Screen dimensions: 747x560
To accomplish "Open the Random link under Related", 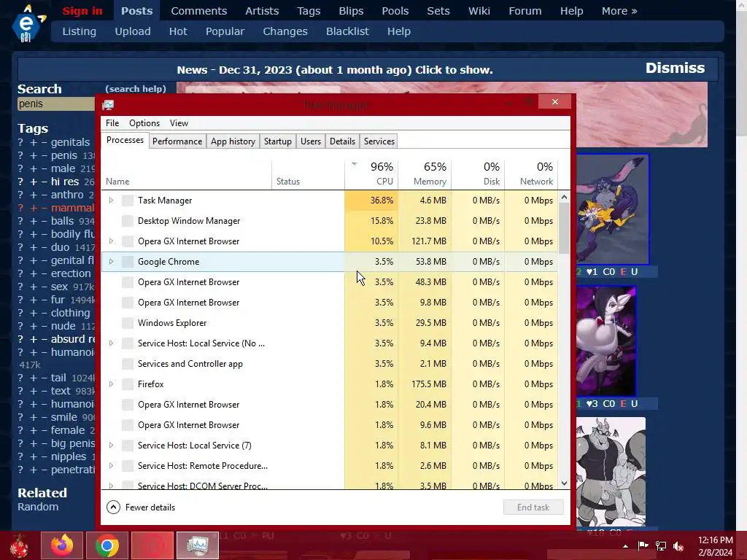I will 38,507.
